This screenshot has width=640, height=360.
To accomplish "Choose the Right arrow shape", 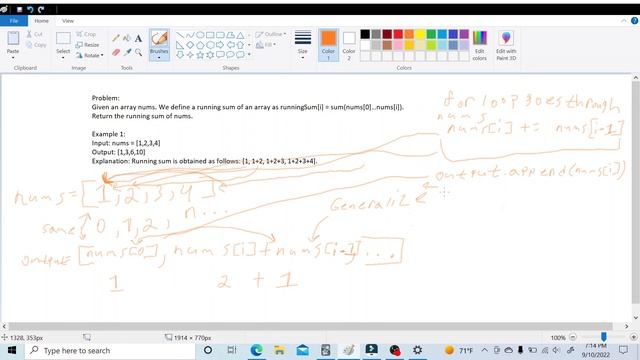I will (220, 45).
